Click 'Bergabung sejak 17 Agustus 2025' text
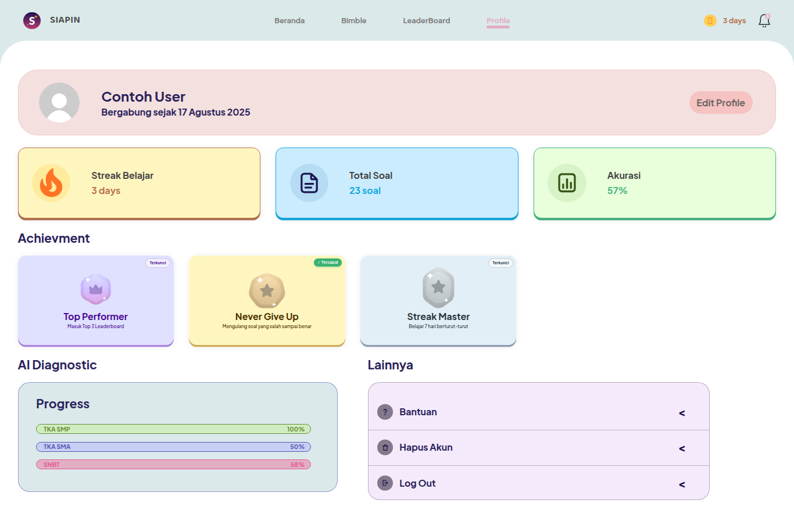 coord(176,112)
